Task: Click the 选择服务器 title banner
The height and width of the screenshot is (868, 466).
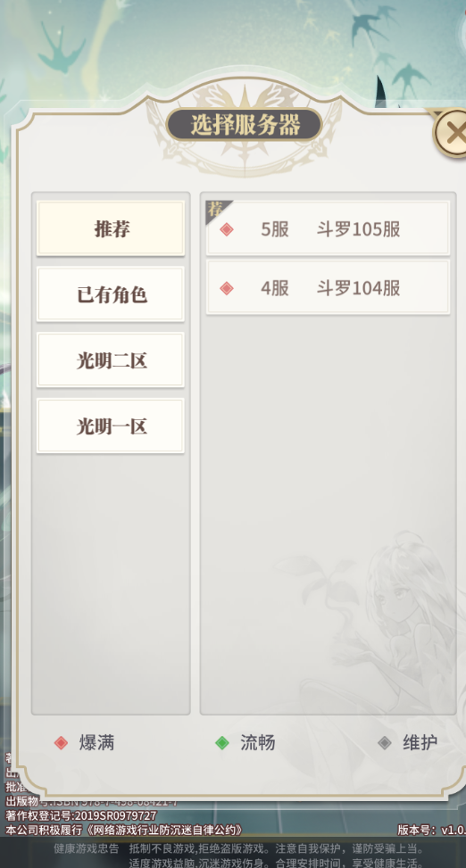Action: (245, 125)
